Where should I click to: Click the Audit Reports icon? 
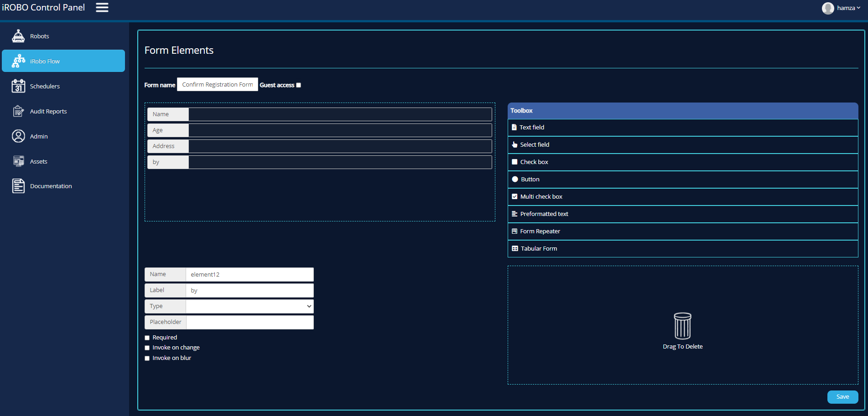pyautogui.click(x=18, y=111)
